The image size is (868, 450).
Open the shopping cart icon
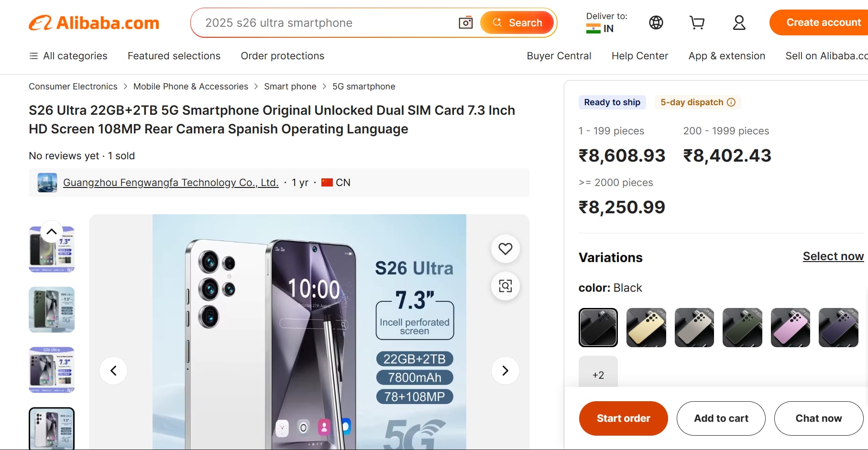tap(697, 22)
